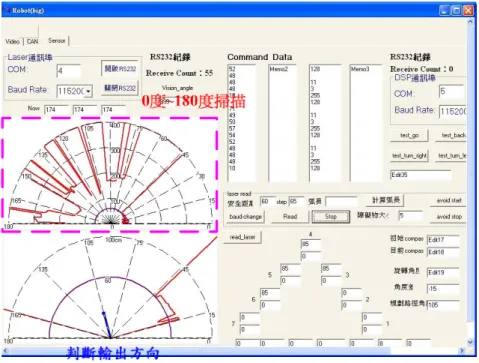Select the Sensor tab
This screenshot has height=363, width=479.
click(57, 41)
